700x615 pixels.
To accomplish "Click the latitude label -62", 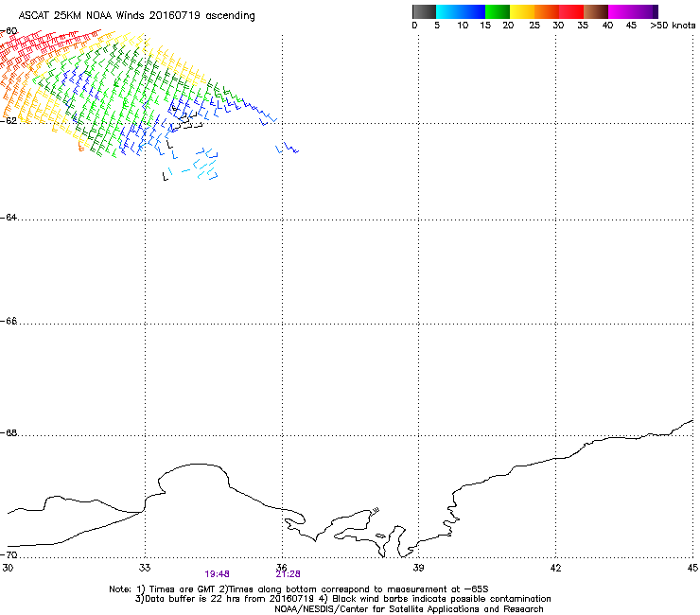I will click(9, 120).
